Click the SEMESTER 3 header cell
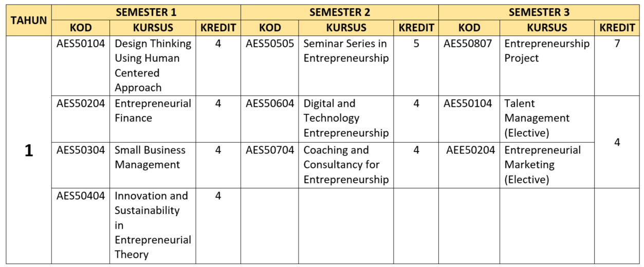The width and height of the screenshot is (644, 267). coord(539,12)
